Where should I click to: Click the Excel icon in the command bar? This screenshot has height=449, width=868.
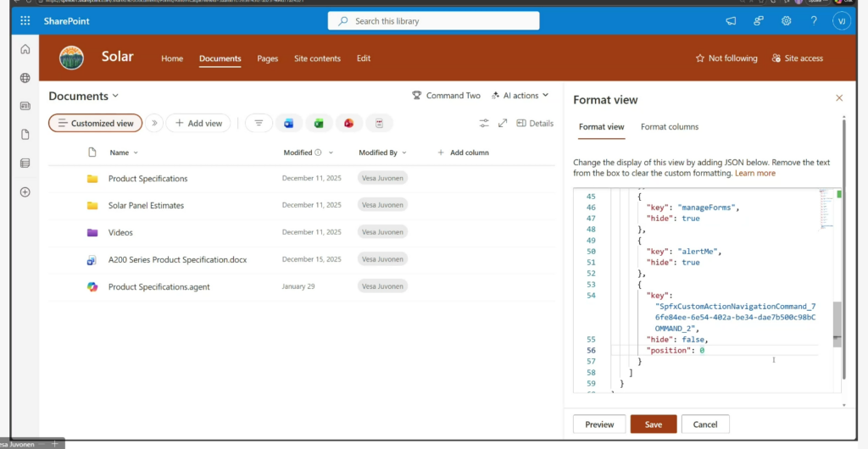[x=319, y=123]
